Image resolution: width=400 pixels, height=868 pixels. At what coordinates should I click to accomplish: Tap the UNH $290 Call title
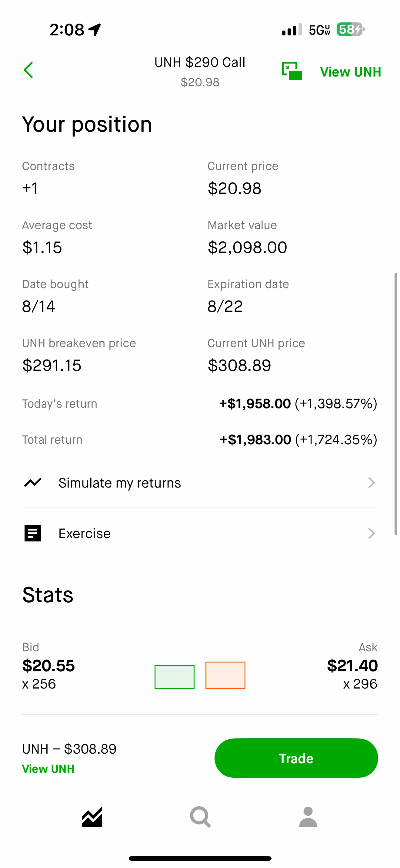click(x=200, y=62)
